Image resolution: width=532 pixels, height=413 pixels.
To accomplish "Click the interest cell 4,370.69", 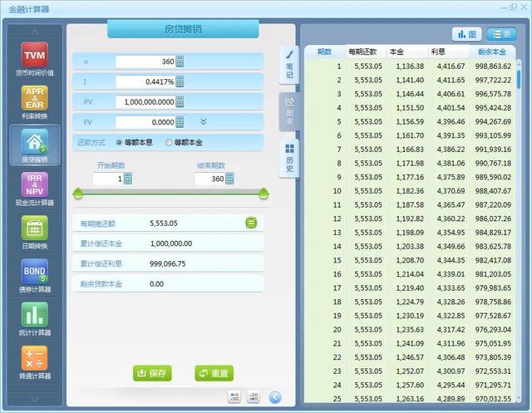I will coord(451,191).
